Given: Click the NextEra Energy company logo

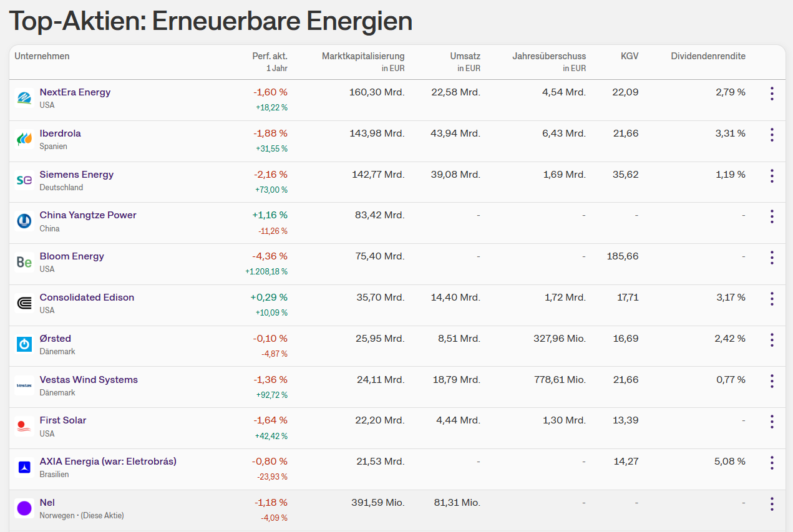Looking at the screenshot, I should point(24,98).
